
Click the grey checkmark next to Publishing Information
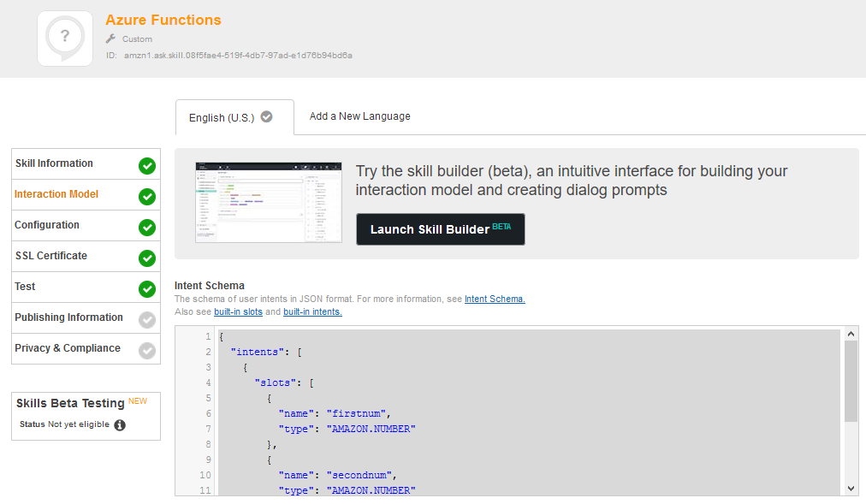click(x=147, y=320)
